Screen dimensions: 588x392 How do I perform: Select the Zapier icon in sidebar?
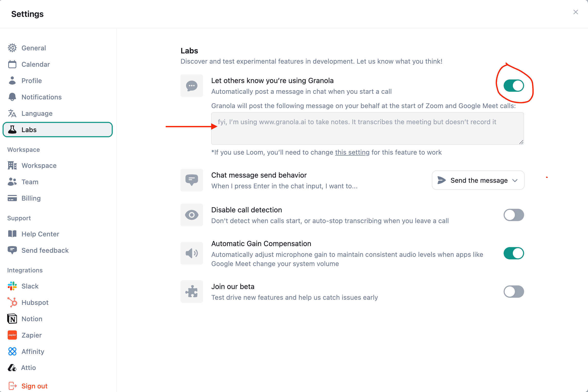[x=12, y=335]
